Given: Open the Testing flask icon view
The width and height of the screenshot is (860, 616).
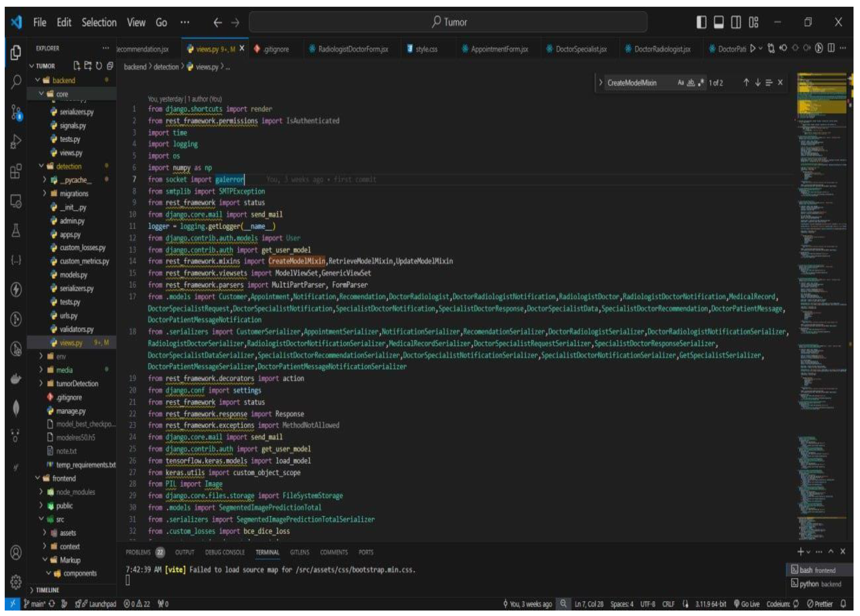Looking at the screenshot, I should click(x=16, y=230).
